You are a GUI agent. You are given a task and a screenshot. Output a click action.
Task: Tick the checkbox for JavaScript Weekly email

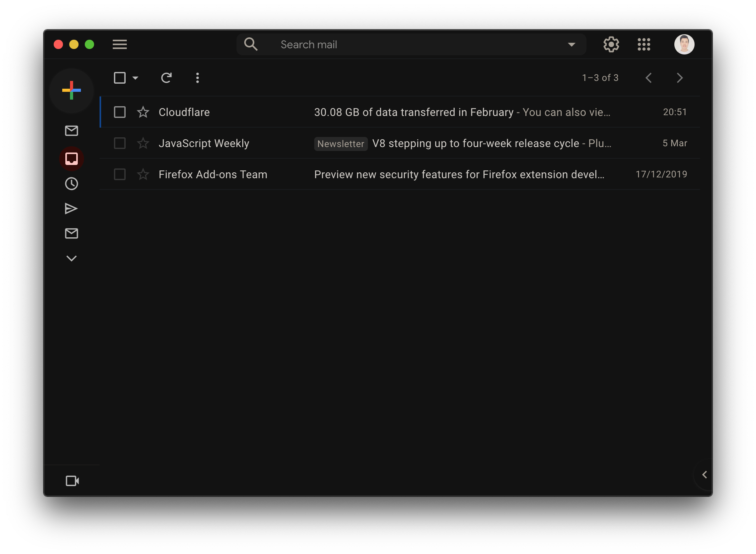(x=120, y=143)
